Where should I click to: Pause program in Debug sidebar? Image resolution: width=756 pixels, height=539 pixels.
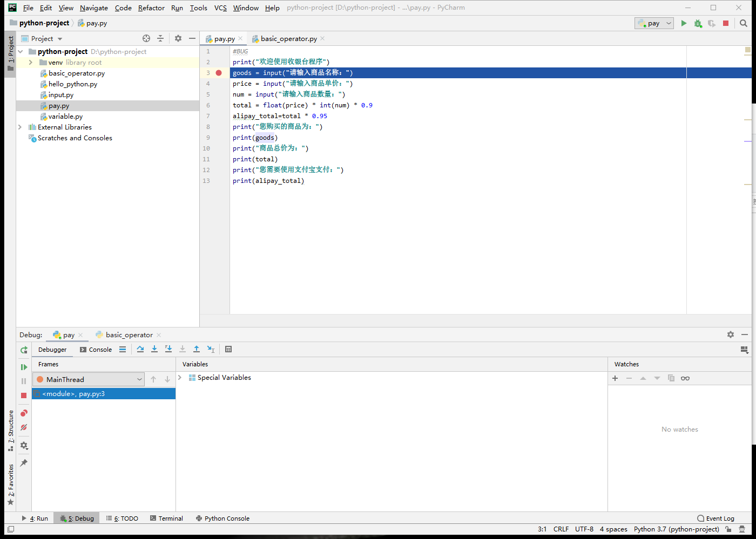point(24,381)
